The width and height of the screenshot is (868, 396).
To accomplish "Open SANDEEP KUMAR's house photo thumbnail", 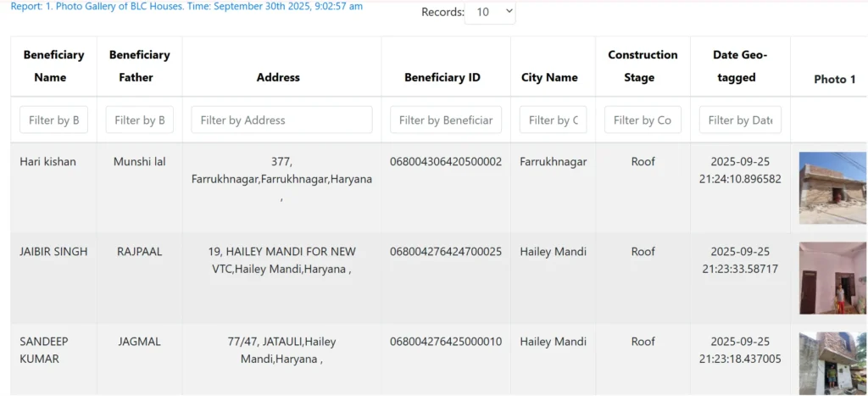I will pyautogui.click(x=832, y=362).
